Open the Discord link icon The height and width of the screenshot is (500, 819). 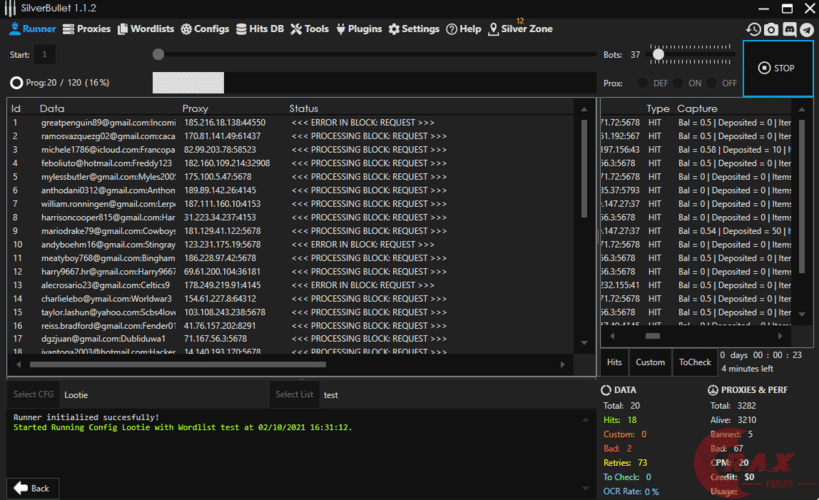point(789,30)
